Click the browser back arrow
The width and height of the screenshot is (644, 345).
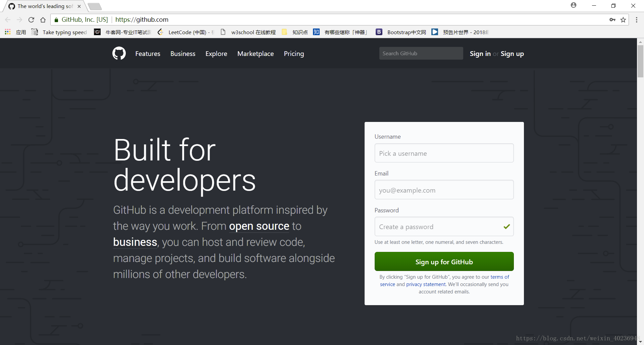[x=8, y=20]
